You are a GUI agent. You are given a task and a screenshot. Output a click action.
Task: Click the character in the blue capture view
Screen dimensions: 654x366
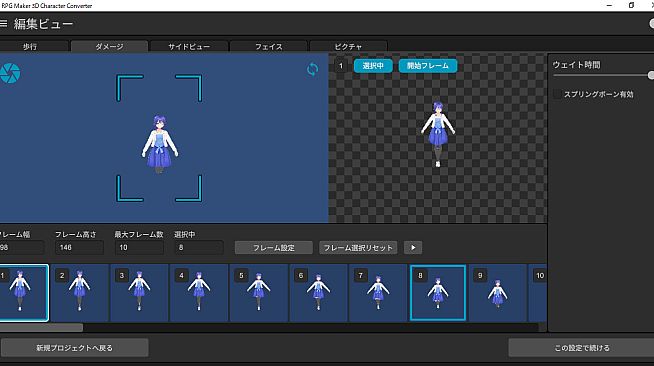click(x=160, y=144)
